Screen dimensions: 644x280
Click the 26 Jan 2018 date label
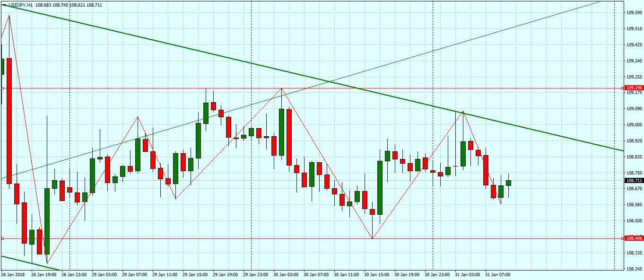point(13,274)
